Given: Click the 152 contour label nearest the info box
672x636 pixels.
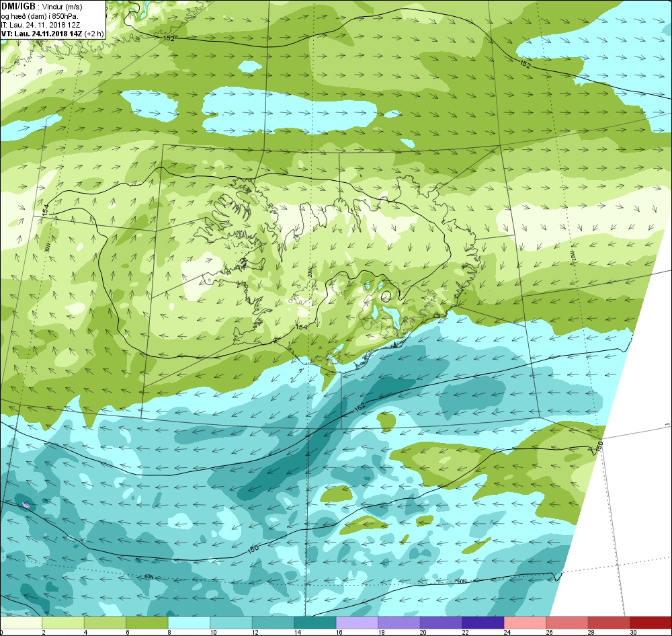Looking at the screenshot, I should pyautogui.click(x=169, y=38).
